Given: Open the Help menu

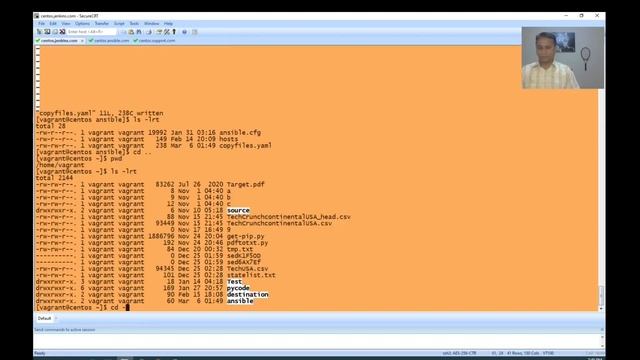Looking at the screenshot, I should [x=168, y=24].
